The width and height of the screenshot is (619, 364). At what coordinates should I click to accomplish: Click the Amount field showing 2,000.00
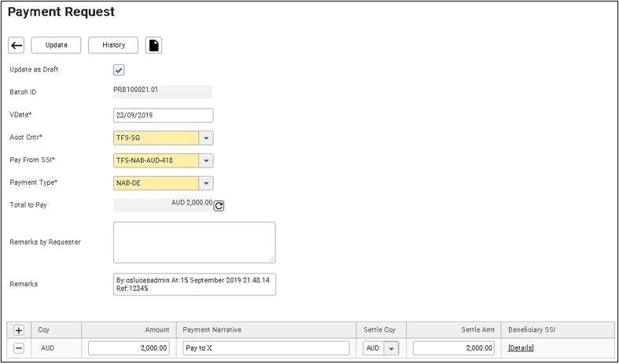pos(129,348)
